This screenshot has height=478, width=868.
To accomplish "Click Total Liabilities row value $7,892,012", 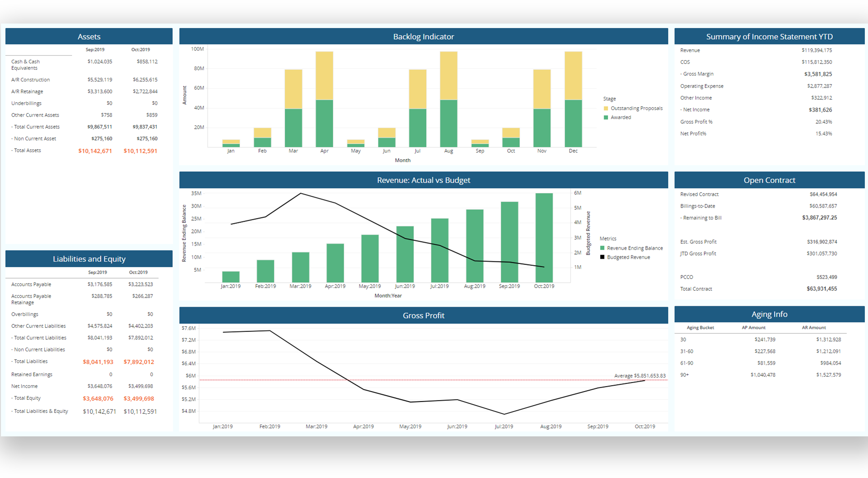I will 139,362.
